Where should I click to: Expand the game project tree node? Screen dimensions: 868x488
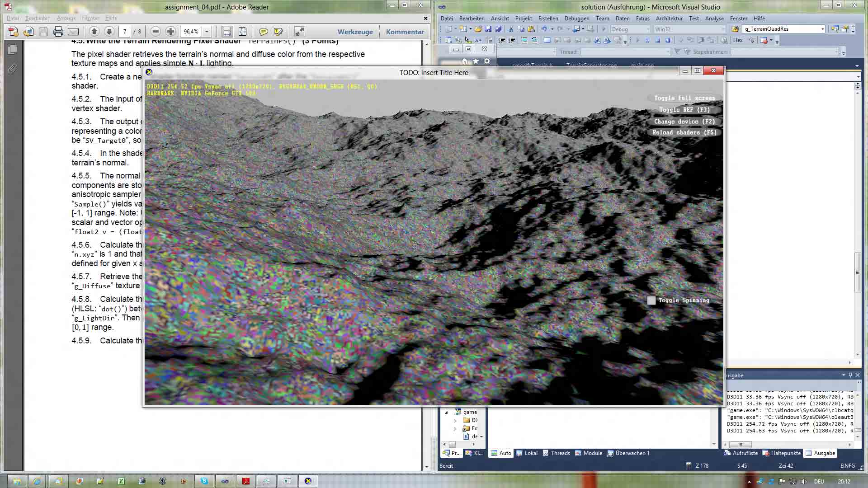point(446,412)
